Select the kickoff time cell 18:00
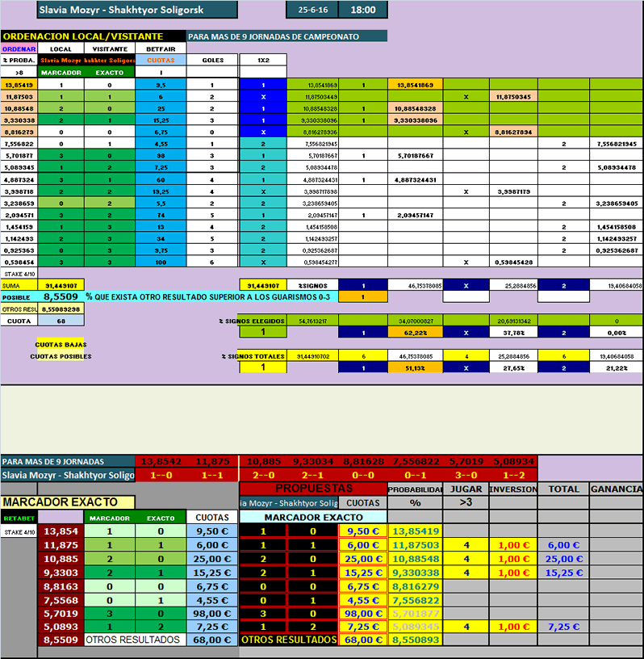 point(363,10)
